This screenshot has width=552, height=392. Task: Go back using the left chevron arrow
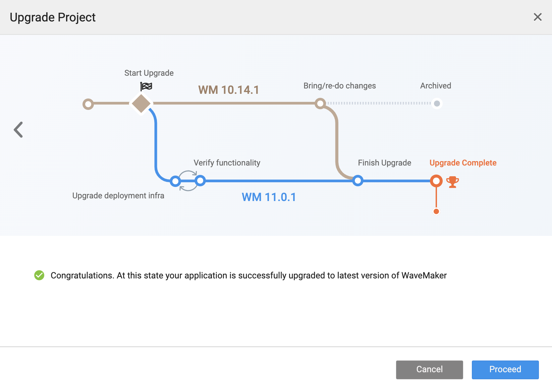coord(18,130)
